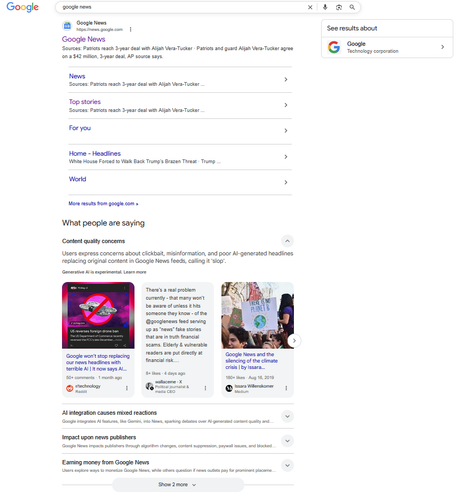The image size is (462, 499).
Task: Open the Top stories sitelink
Action: tap(85, 102)
